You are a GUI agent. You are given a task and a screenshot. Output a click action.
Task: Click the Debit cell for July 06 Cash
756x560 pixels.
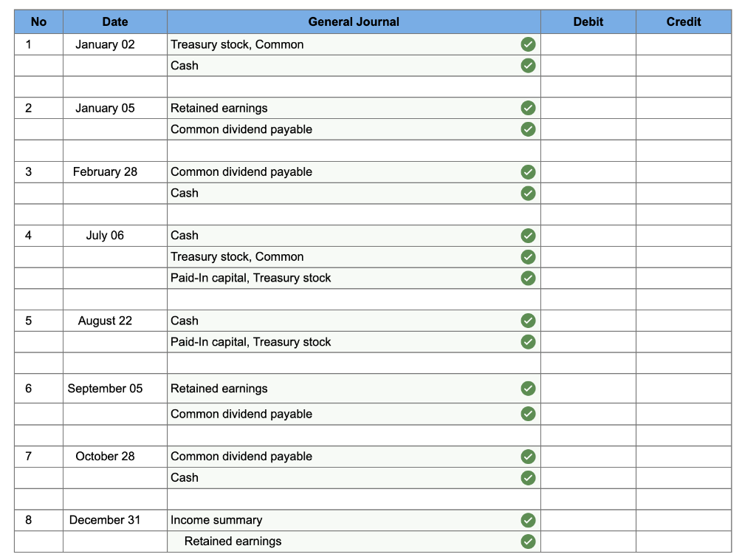tap(588, 236)
